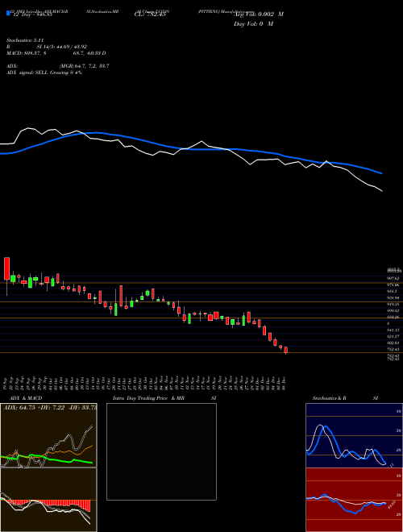Click the red RSI chart panel
Viewport: 403px width, 532px height.
coord(354,500)
